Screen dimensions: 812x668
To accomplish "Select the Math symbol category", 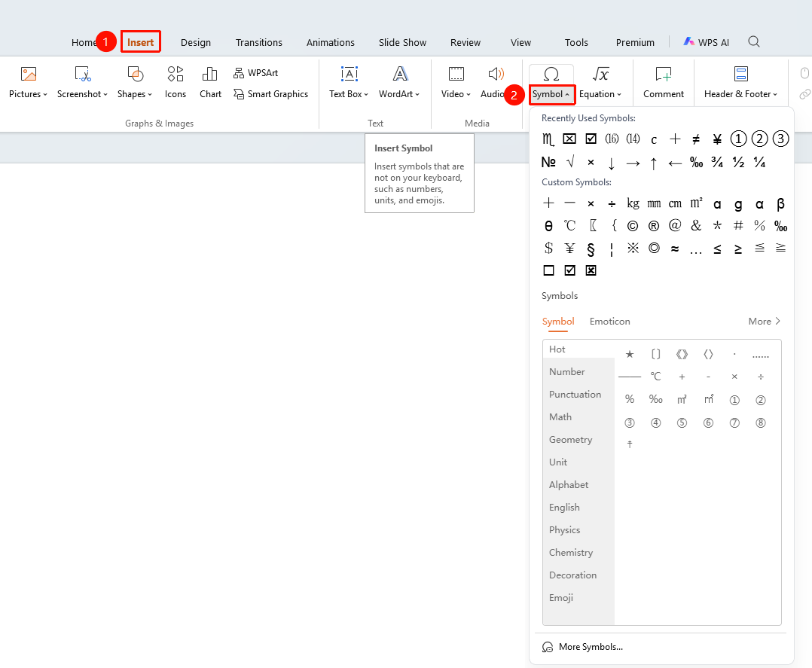I will [560, 417].
